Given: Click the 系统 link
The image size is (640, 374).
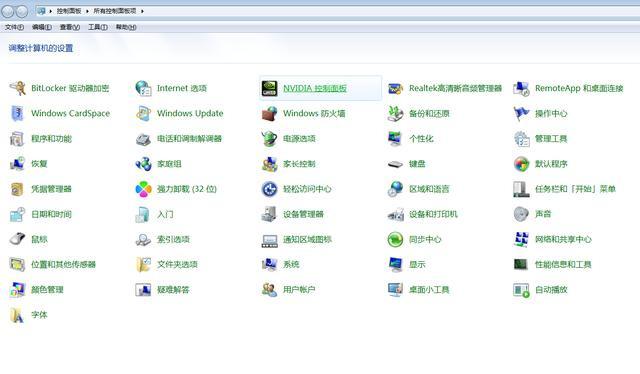Looking at the screenshot, I should 291,265.
